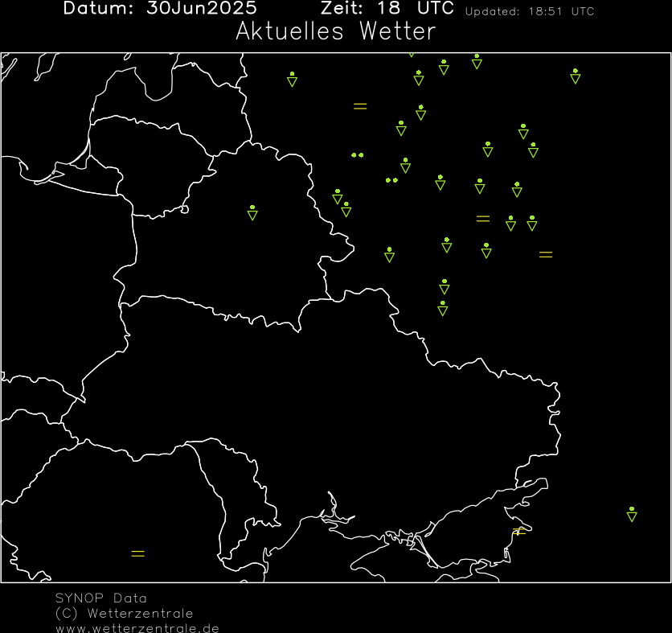Click the isolated shower symbol at far bottom-right
672x633 pixels.
tap(632, 514)
